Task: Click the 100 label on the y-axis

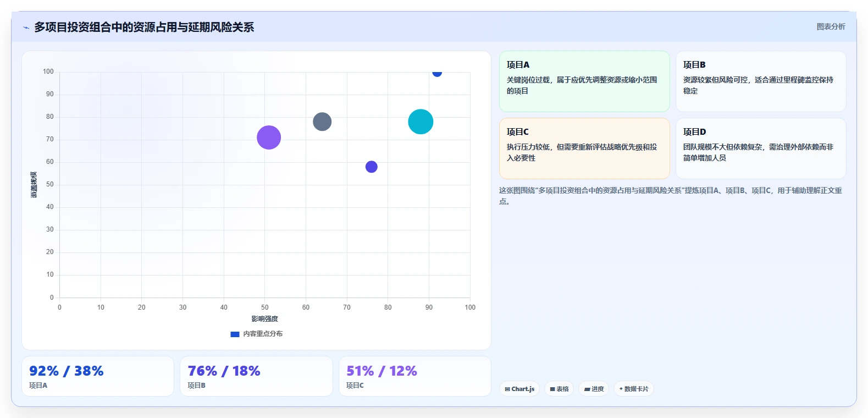Action: [48, 71]
